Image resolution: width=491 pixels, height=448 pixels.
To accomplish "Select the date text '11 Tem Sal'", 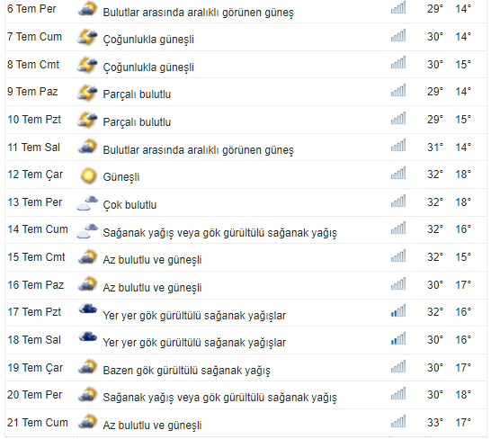I will [33, 148].
